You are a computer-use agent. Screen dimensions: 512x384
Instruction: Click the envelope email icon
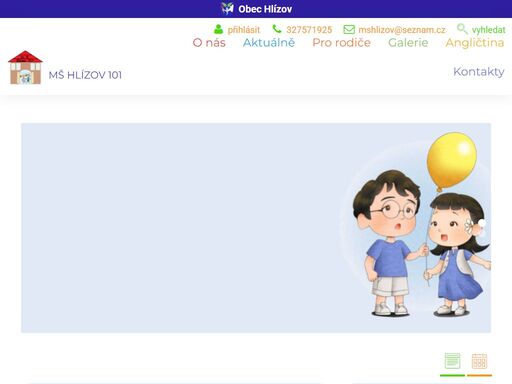coord(349,29)
